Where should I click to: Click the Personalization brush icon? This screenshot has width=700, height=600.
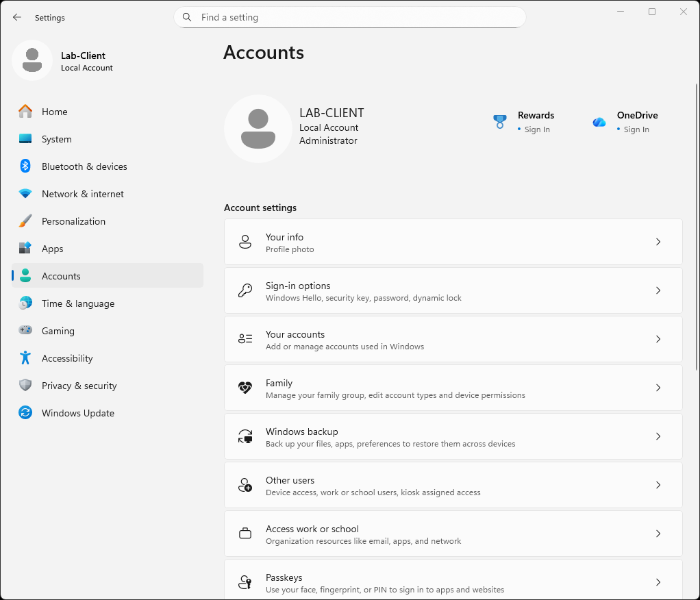[x=25, y=221]
